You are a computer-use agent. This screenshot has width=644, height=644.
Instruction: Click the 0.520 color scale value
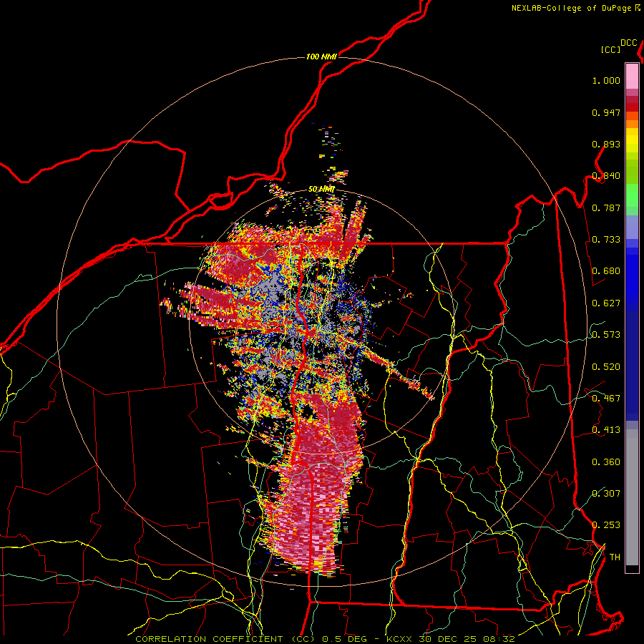[606, 367]
